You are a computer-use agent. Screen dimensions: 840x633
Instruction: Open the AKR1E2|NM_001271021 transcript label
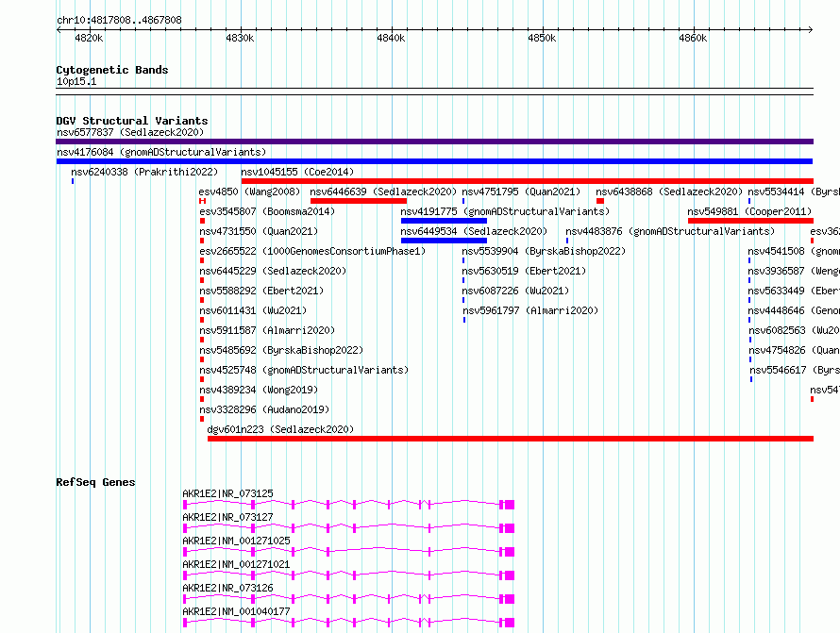pos(236,564)
